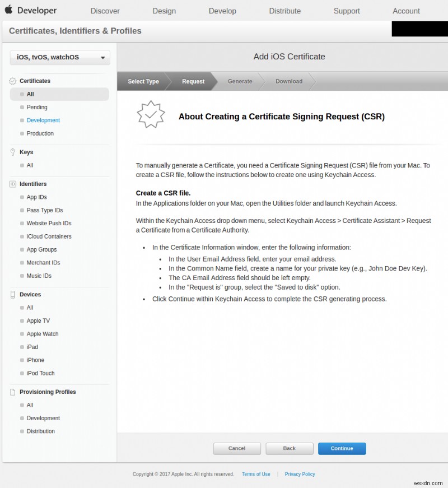Open Music IDs
Viewport: 448px width, 488px height.
[39, 276]
